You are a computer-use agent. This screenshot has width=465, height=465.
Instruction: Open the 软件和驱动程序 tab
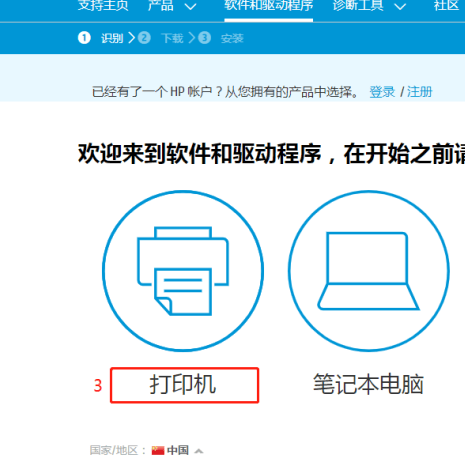pos(269,6)
